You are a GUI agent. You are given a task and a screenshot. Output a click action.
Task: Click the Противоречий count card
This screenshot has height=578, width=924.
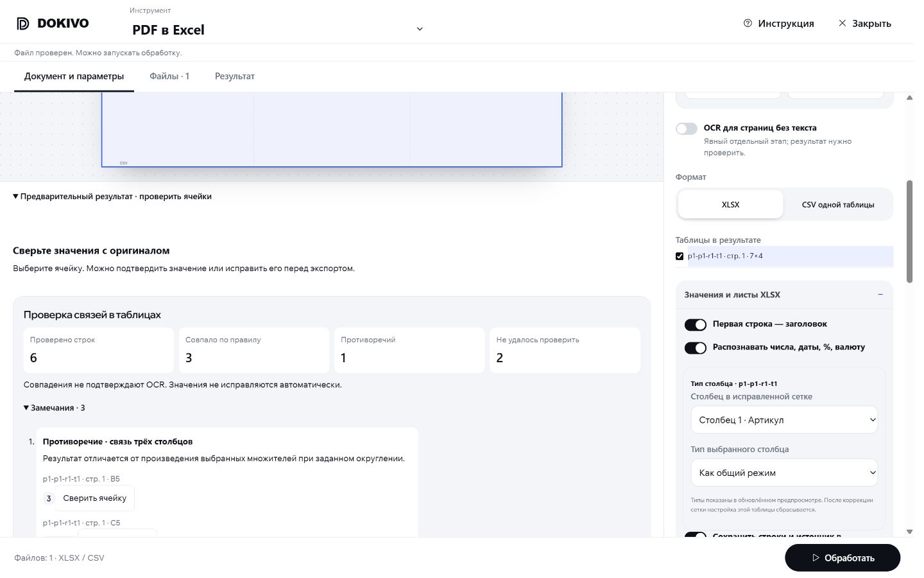(x=409, y=350)
